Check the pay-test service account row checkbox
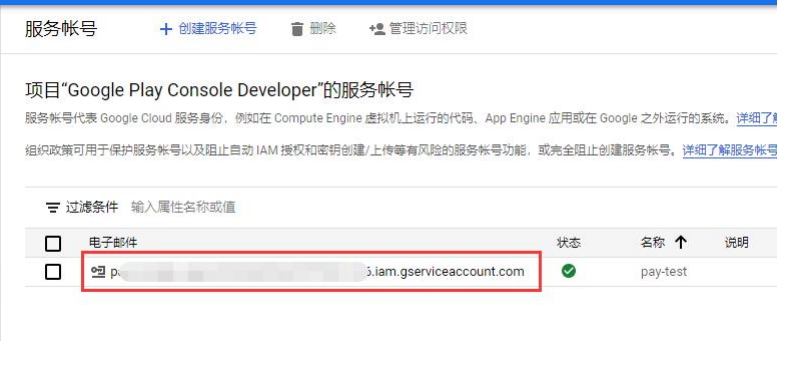The width and height of the screenshot is (793, 389). pyautogui.click(x=53, y=272)
